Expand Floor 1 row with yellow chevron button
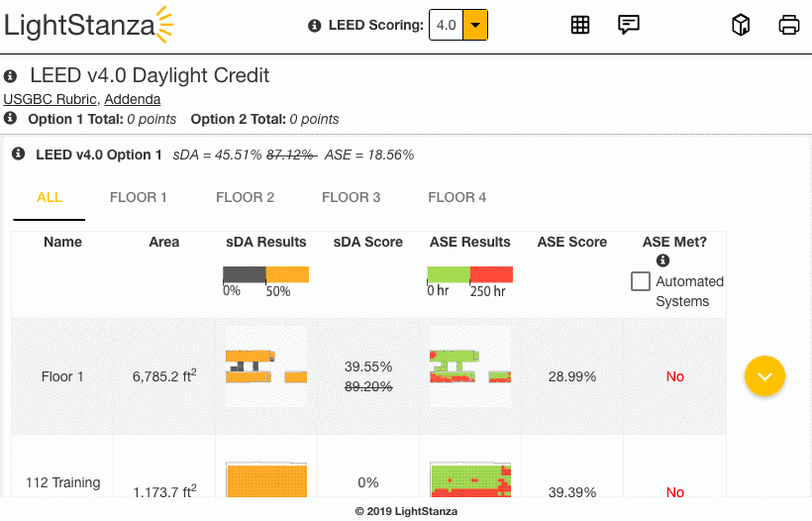 pyautogui.click(x=764, y=376)
